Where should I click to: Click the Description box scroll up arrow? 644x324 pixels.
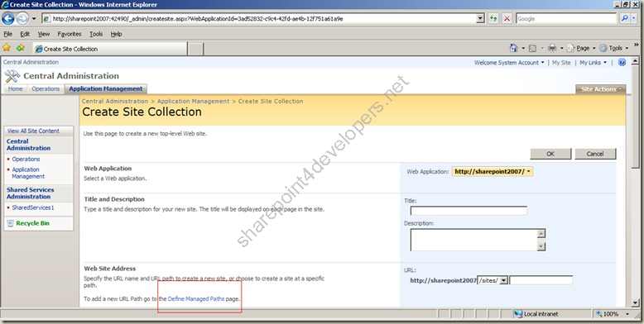541,234
